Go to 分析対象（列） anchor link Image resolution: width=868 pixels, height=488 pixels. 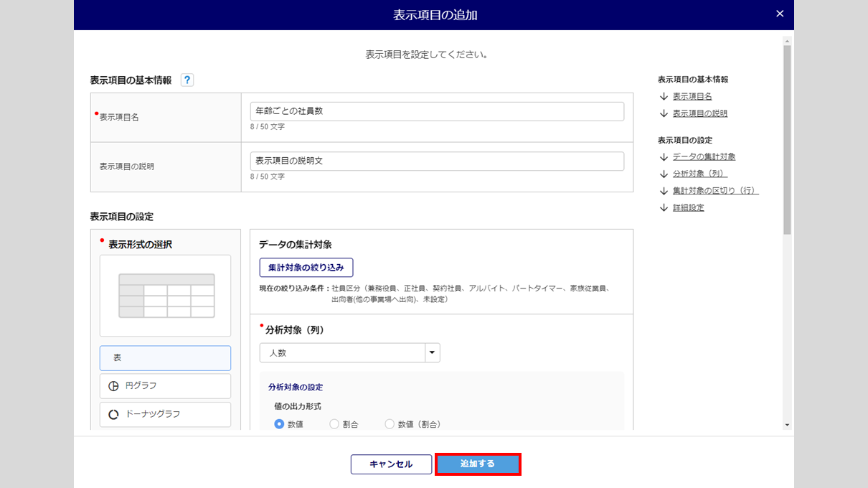point(699,174)
